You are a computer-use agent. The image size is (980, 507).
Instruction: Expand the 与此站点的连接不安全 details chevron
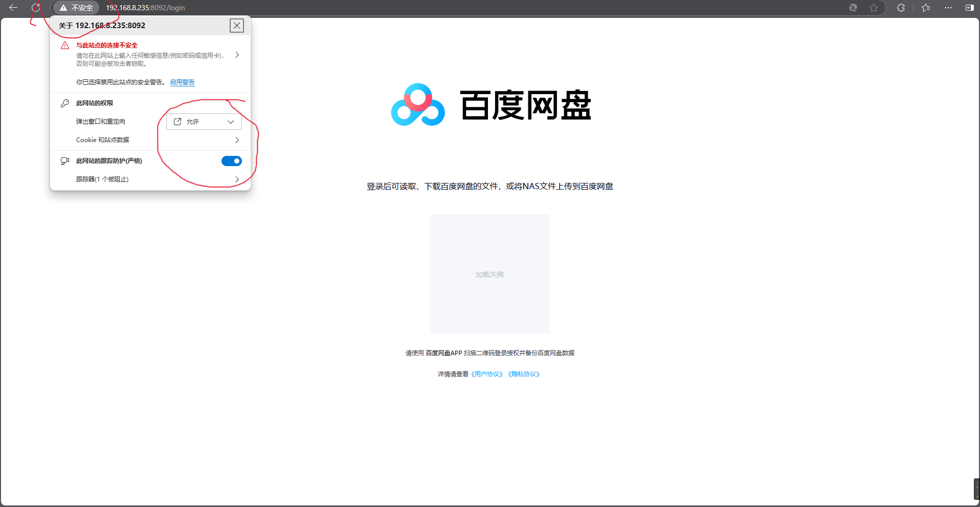(237, 55)
